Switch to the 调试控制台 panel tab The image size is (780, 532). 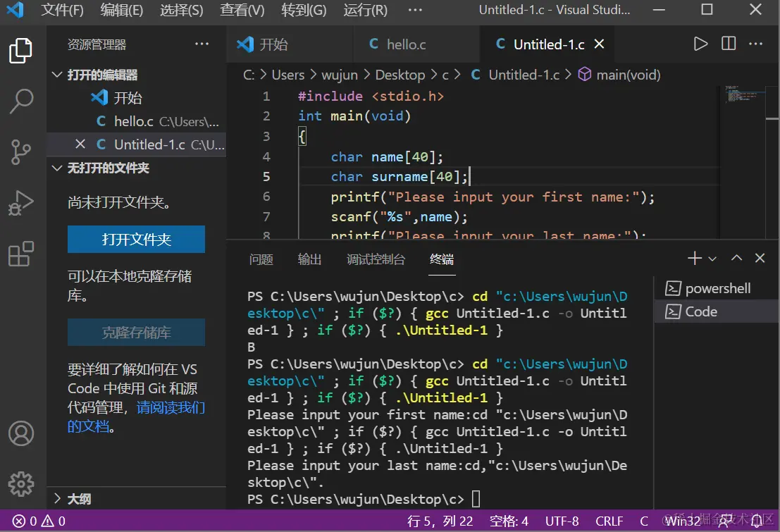tap(376, 259)
